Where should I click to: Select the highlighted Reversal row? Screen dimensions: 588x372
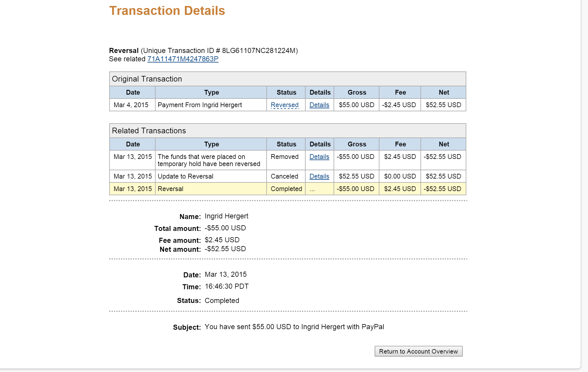tap(288, 189)
